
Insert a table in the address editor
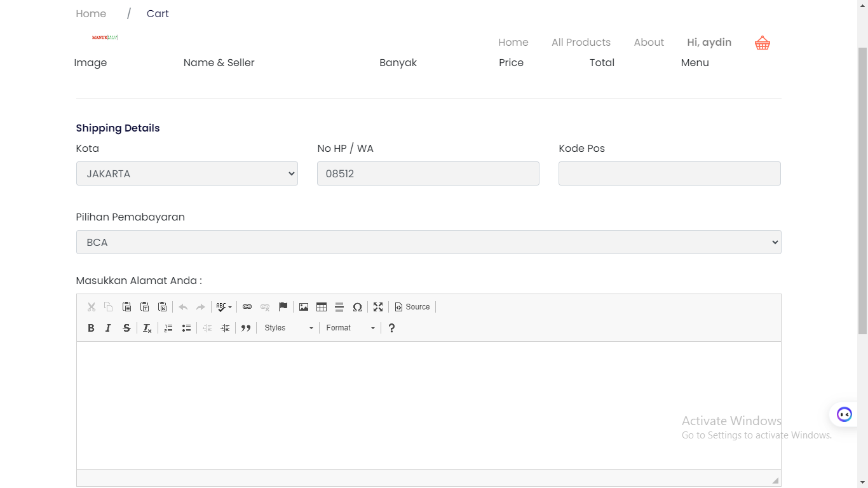click(x=322, y=307)
